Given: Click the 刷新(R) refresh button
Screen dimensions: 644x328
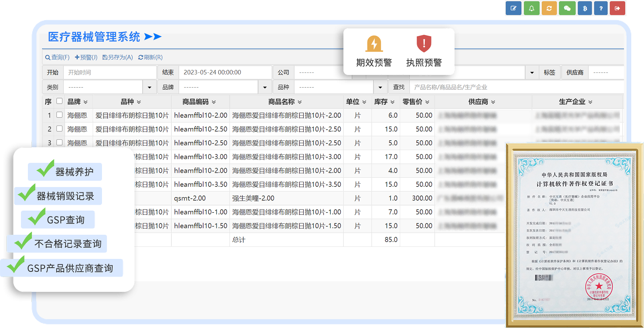Looking at the screenshot, I should [150, 57].
